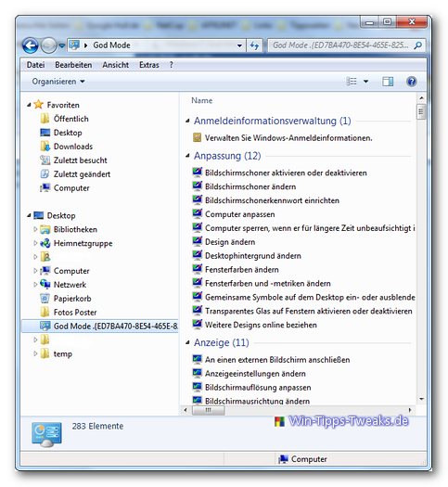Expand the temp folder node
Viewport: 448px width, 487px height.
tap(35, 353)
